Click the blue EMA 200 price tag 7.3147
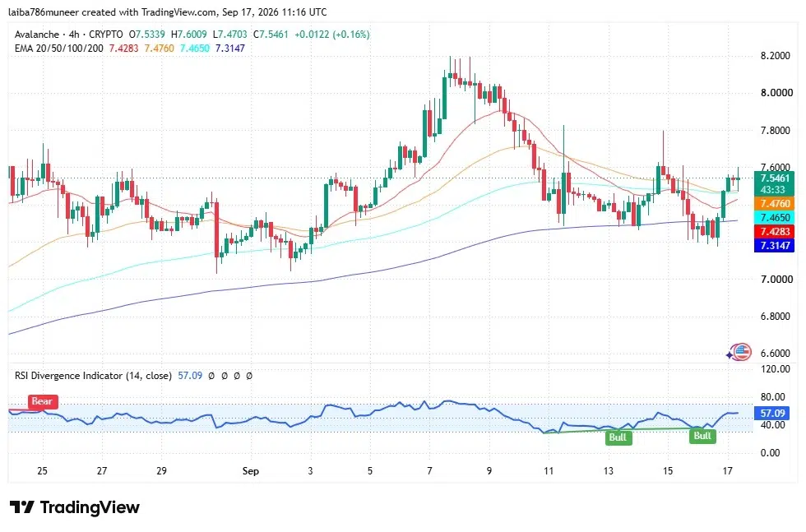The width and height of the screenshot is (806, 532). (x=775, y=245)
